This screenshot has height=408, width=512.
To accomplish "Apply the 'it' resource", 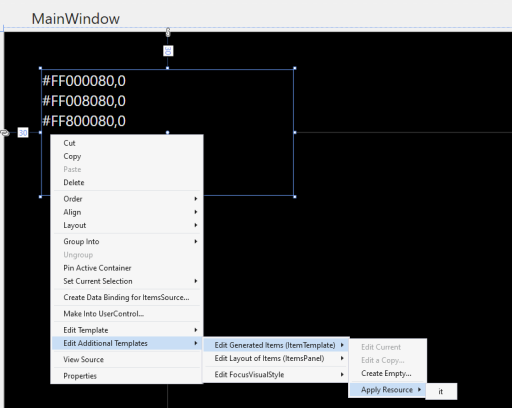I will 441,392.
